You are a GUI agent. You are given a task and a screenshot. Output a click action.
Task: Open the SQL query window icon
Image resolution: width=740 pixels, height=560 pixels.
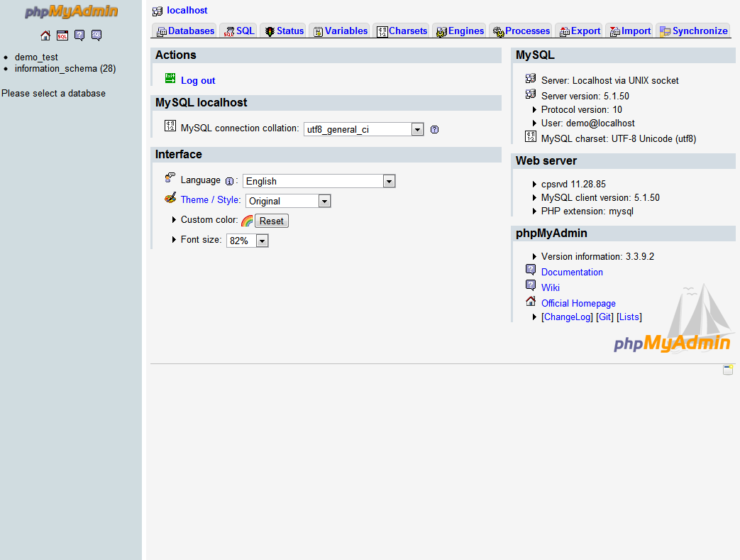point(62,35)
